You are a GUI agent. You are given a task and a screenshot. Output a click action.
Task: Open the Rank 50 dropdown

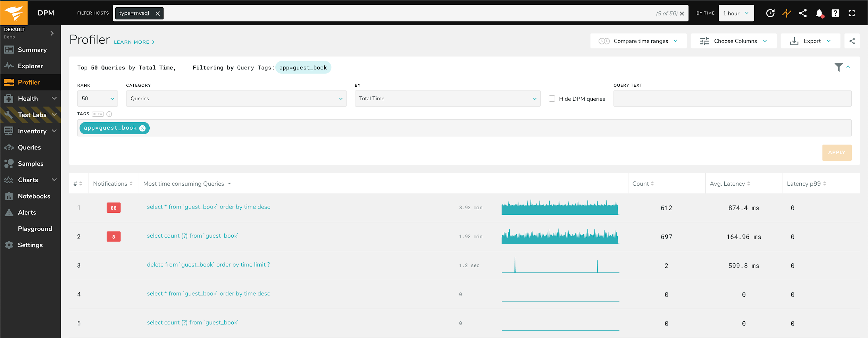pyautogui.click(x=98, y=99)
